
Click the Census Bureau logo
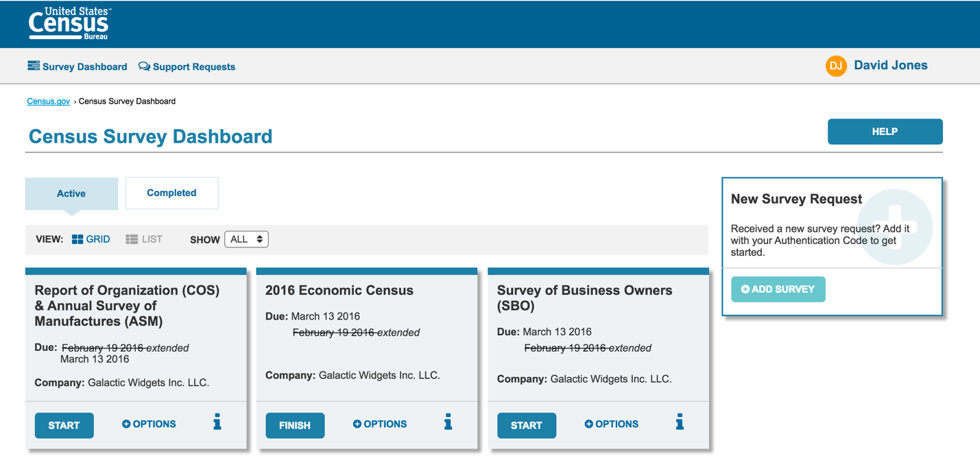click(x=69, y=24)
